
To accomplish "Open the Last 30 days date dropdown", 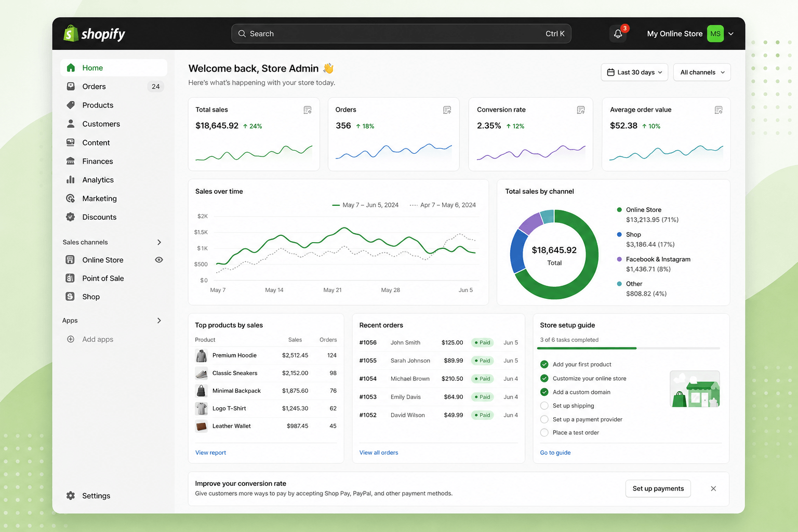I will tap(635, 72).
